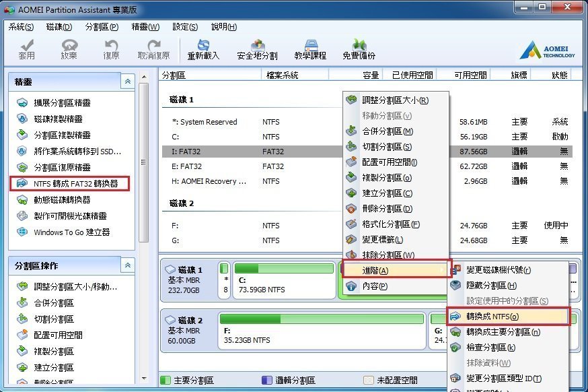Click the 取消復原 (Redo) toolbar icon

(153, 49)
